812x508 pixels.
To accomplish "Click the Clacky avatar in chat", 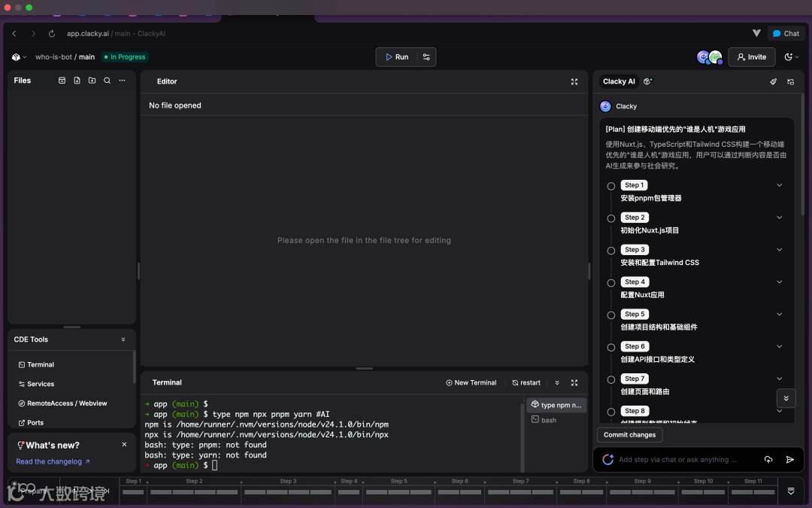I will pos(605,106).
